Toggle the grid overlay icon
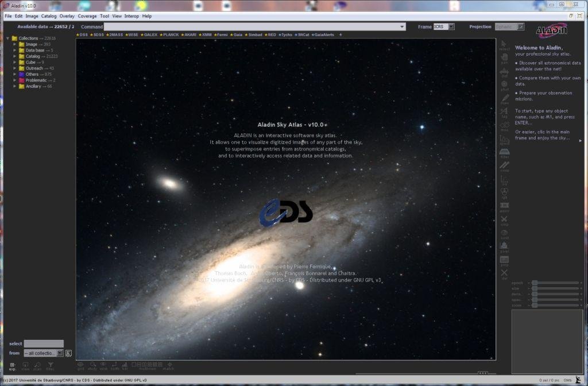588x386 pixels. click(80, 365)
